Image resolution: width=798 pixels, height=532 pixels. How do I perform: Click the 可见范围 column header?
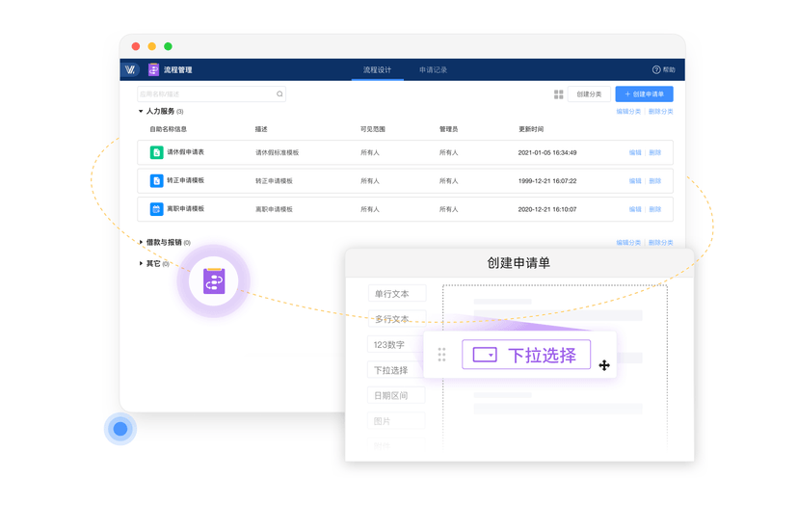point(373,129)
